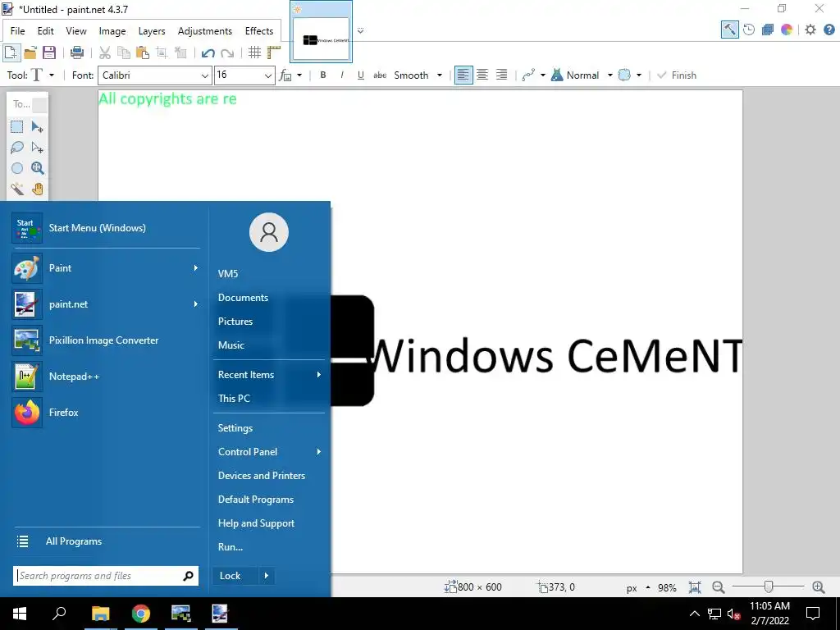This screenshot has width=840, height=630.
Task: Expand the image list arrow beside thumbnail
Action: (361, 30)
